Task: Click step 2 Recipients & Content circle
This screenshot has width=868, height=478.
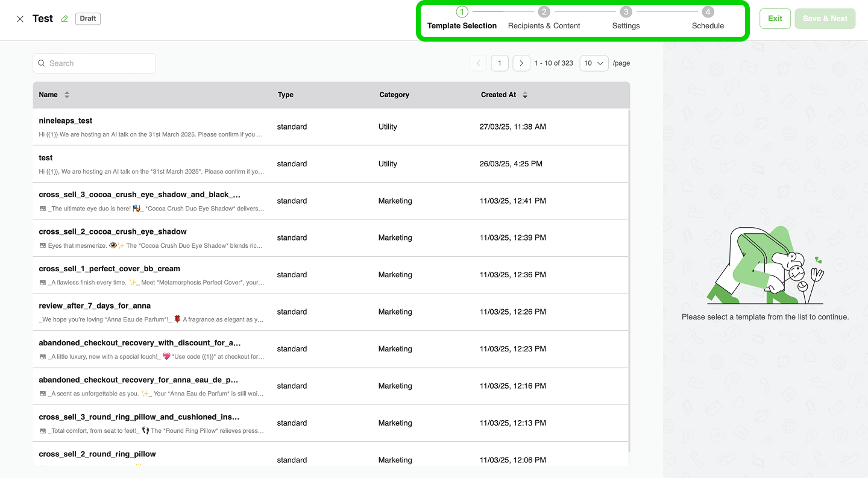Action: click(544, 12)
